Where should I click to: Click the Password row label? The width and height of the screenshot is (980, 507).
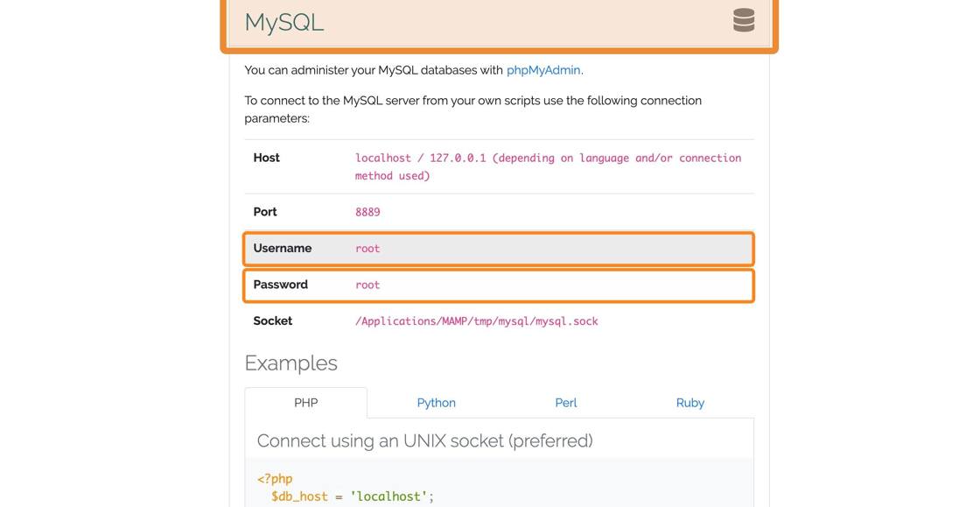280,285
